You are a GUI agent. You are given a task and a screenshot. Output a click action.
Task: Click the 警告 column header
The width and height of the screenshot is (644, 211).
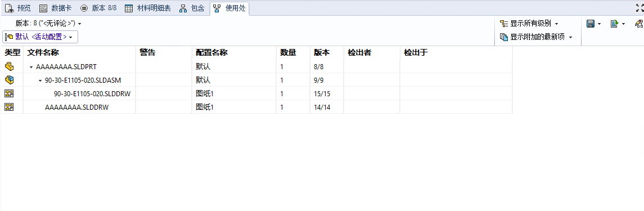pyautogui.click(x=164, y=52)
